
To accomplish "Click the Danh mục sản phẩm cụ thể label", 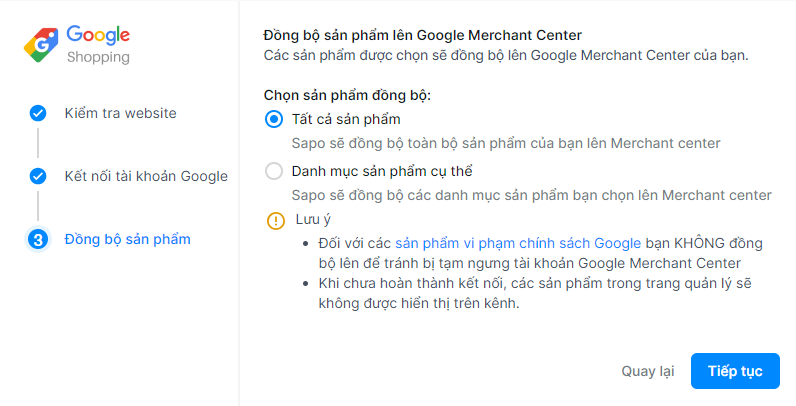I will (x=382, y=172).
